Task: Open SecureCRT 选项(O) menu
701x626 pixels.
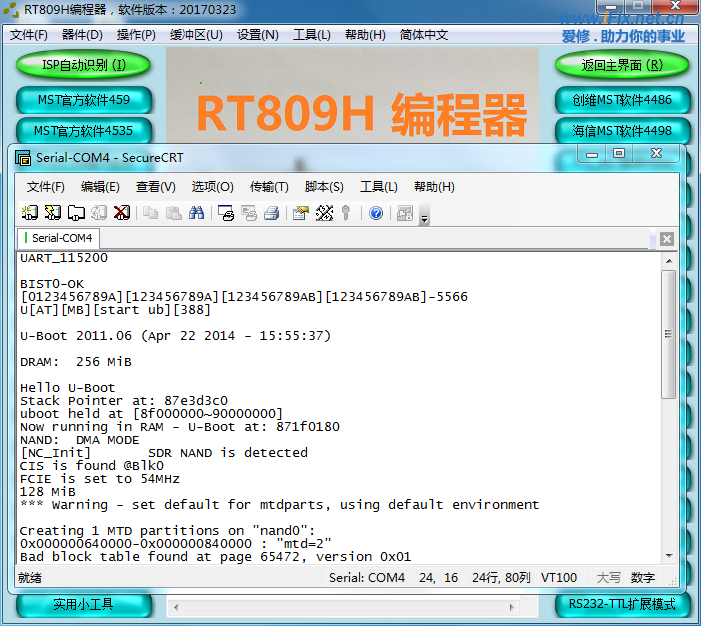Action: (212, 186)
